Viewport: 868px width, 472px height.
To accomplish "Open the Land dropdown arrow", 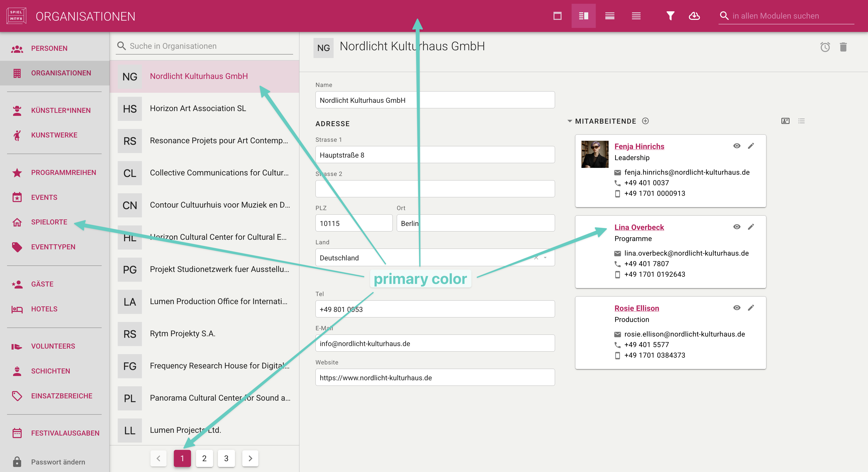I will 545,258.
